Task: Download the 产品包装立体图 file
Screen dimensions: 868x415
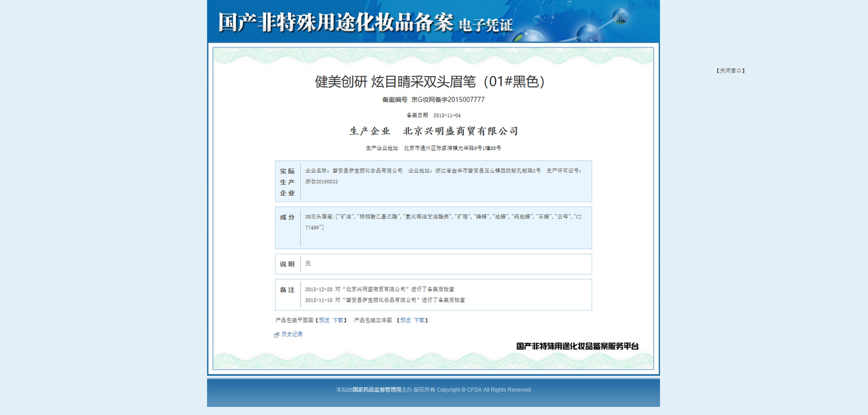Action: click(419, 320)
